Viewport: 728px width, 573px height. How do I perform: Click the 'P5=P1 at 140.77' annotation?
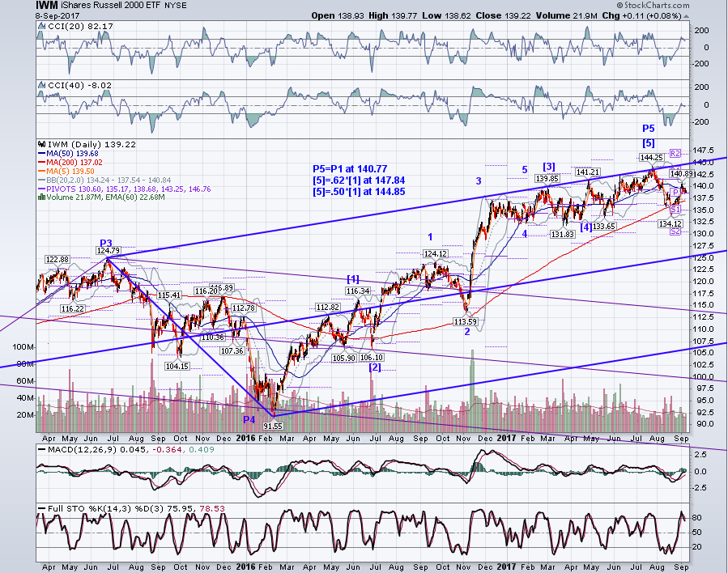tap(350, 169)
